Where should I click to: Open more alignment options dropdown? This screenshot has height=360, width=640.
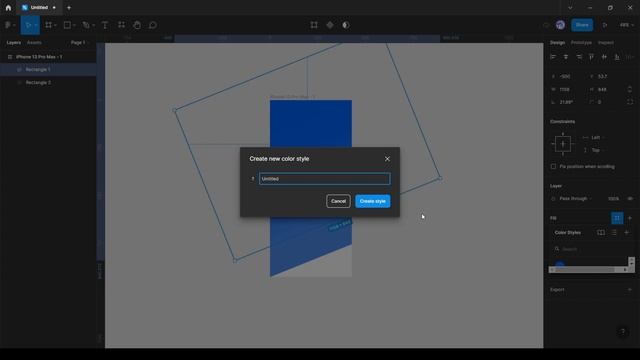[630, 57]
